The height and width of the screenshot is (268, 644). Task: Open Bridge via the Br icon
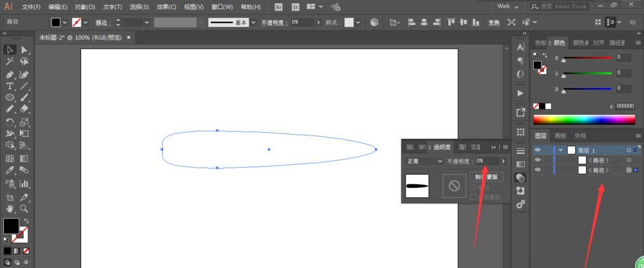279,7
